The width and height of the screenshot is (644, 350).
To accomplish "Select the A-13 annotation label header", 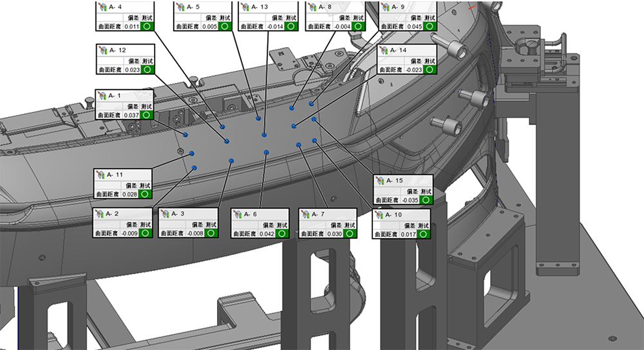I will pyautogui.click(x=261, y=6).
